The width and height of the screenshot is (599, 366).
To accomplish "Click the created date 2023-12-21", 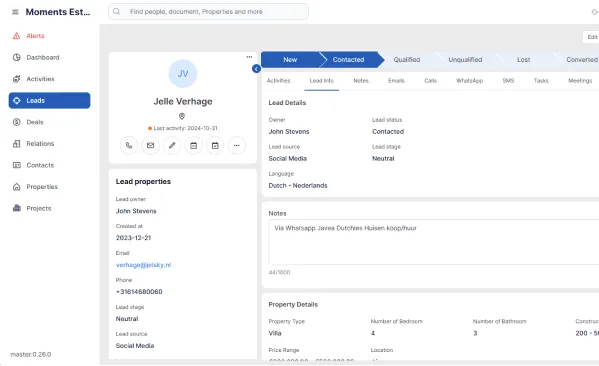I will [133, 238].
